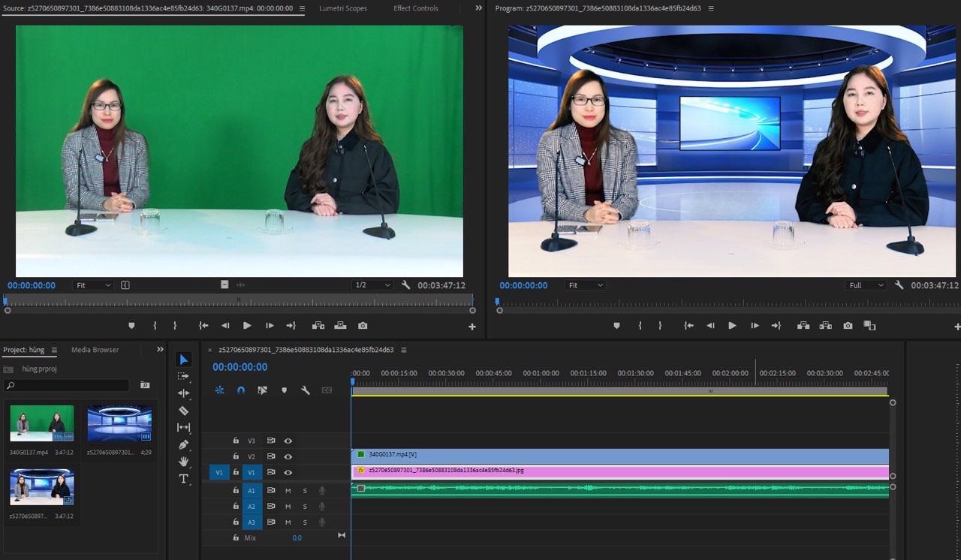Open the Media Browser tab
Screen dimensions: 961x560
95,350
